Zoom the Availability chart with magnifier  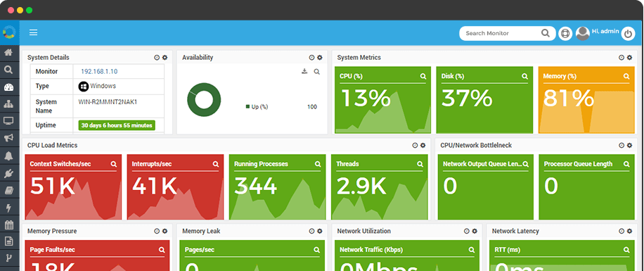pos(316,72)
